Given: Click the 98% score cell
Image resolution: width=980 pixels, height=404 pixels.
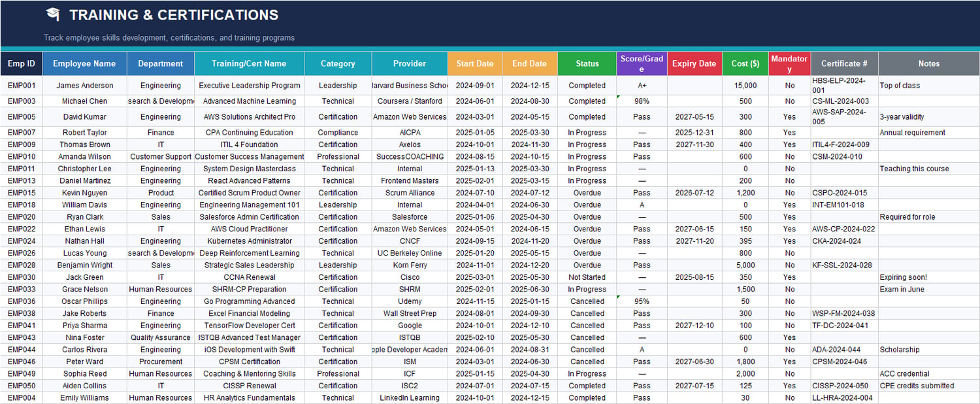Looking at the screenshot, I should (642, 101).
